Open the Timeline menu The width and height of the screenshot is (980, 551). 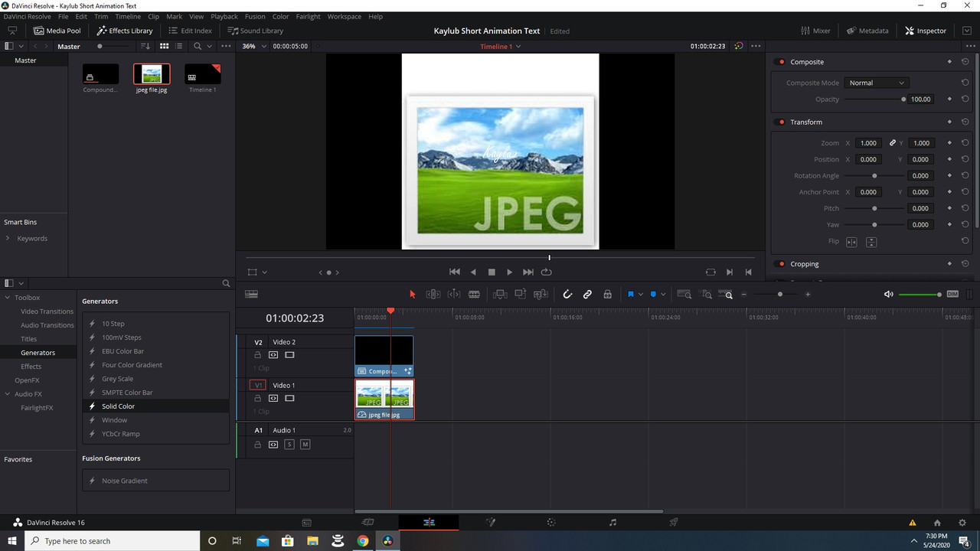point(128,16)
